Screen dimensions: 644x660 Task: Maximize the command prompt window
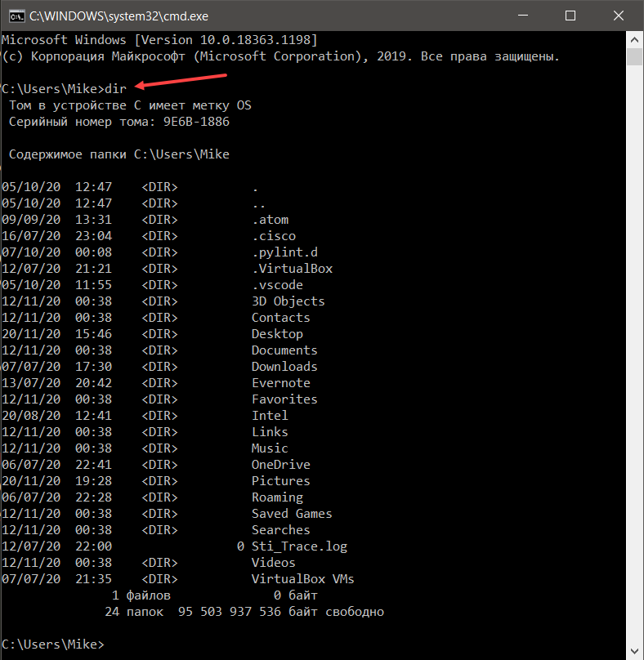[570, 16]
